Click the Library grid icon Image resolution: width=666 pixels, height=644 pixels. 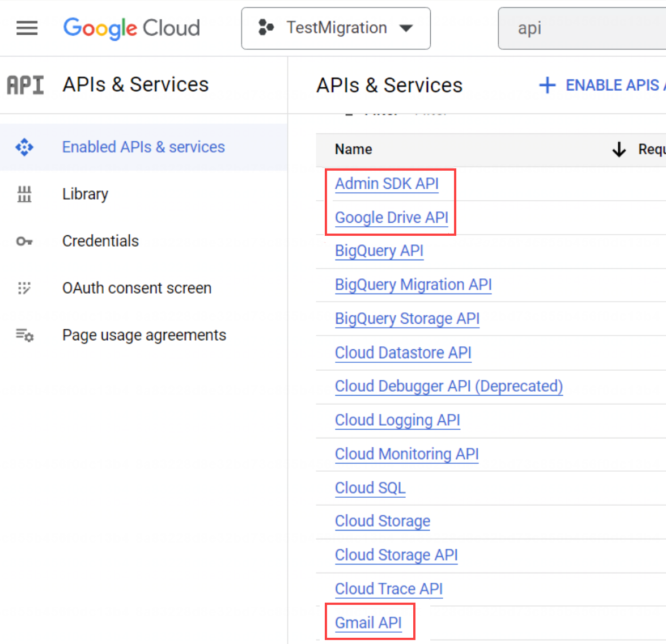pos(24,194)
